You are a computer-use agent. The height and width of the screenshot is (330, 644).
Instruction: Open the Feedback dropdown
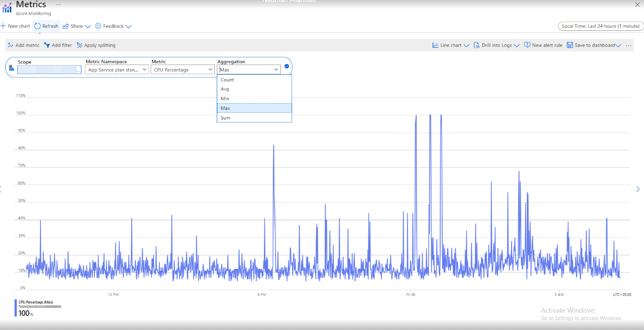click(x=113, y=26)
